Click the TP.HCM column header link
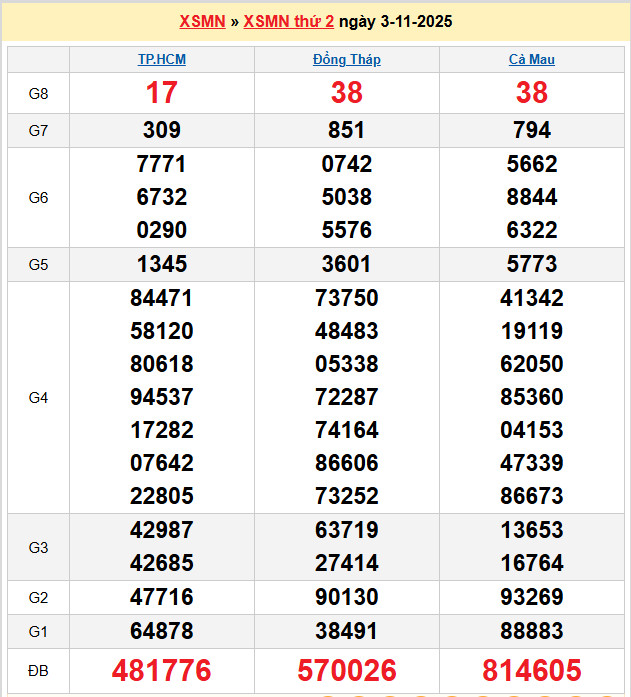The height and width of the screenshot is (697, 631). pos(161,59)
